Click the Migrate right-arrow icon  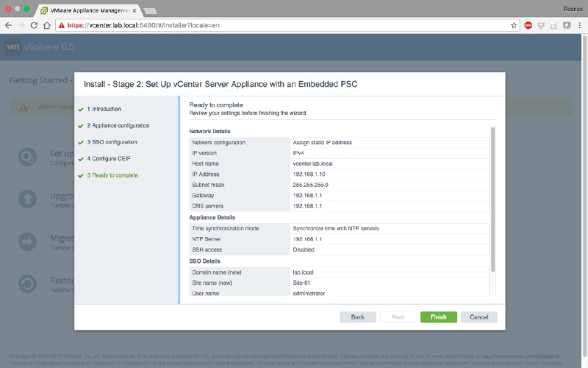[27, 241]
